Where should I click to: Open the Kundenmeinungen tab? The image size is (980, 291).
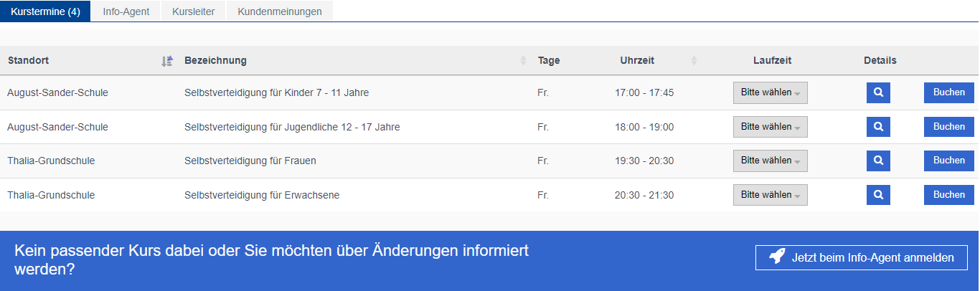280,11
